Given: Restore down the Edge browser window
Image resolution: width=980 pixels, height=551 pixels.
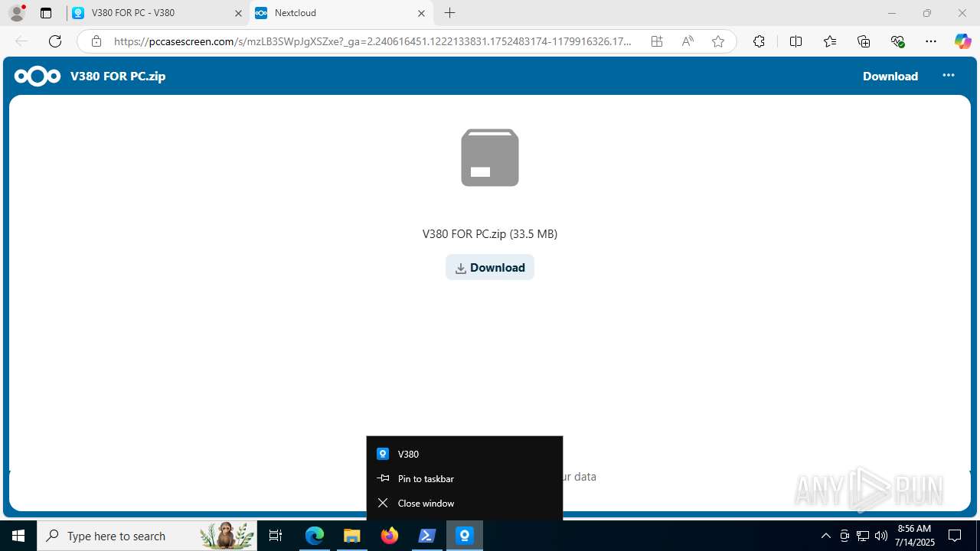Looking at the screenshot, I should pos(927,13).
